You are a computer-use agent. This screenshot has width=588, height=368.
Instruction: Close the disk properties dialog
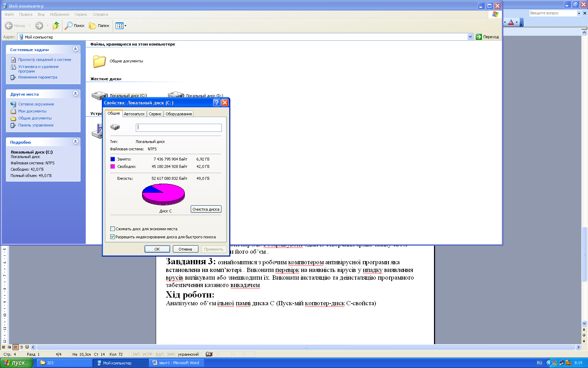(225, 103)
